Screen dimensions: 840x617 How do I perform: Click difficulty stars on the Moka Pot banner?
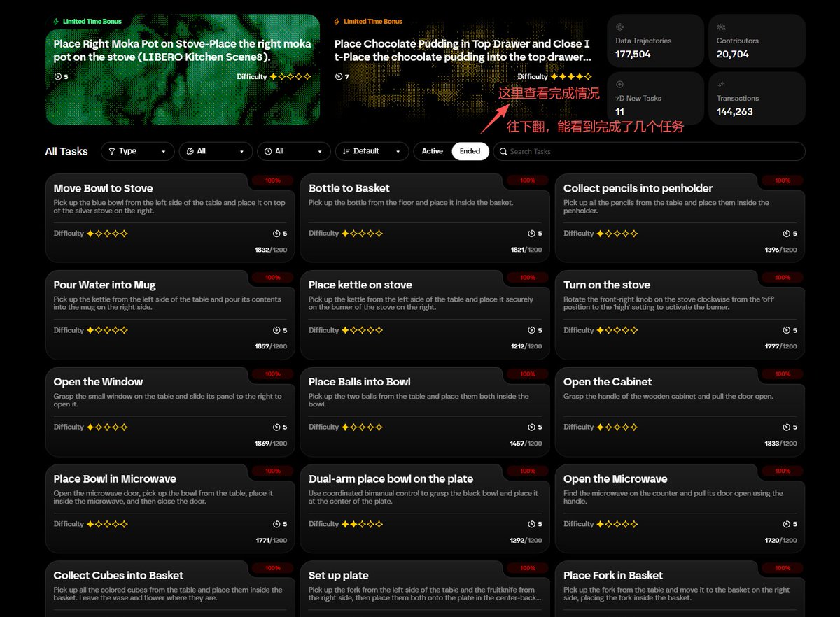click(x=290, y=76)
